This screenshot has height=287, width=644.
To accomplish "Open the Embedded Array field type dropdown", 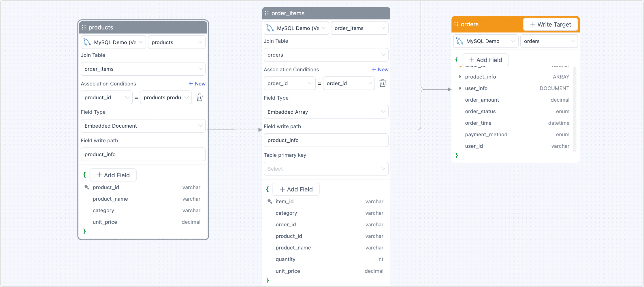I will (326, 112).
